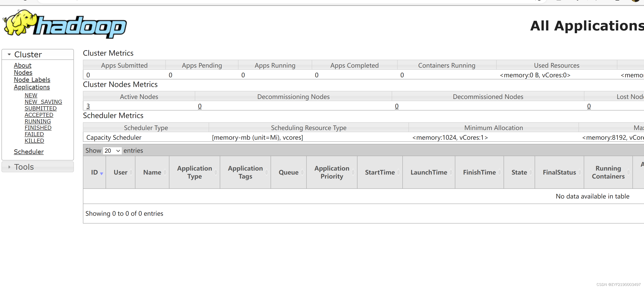Click the Active Nodes count 3
The height and width of the screenshot is (288, 644).
[x=88, y=106]
